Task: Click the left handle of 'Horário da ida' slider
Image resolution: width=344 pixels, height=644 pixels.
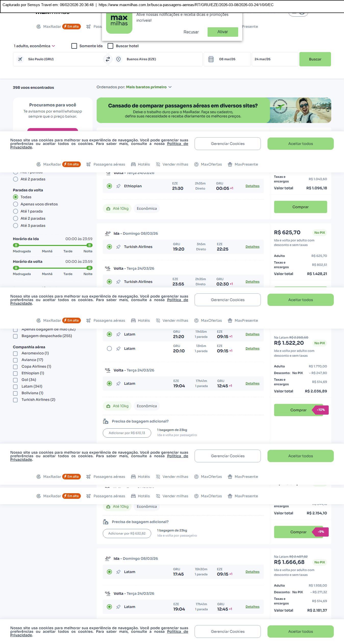Action: 16,245
